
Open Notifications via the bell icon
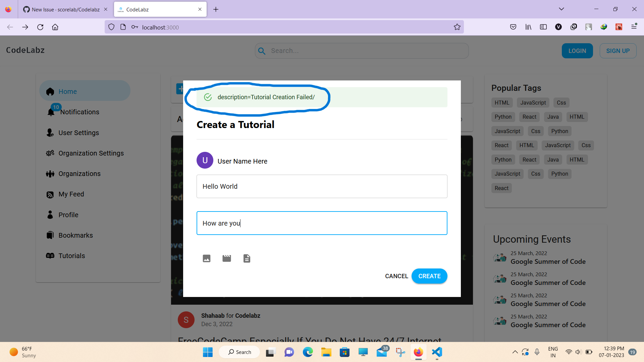point(51,112)
